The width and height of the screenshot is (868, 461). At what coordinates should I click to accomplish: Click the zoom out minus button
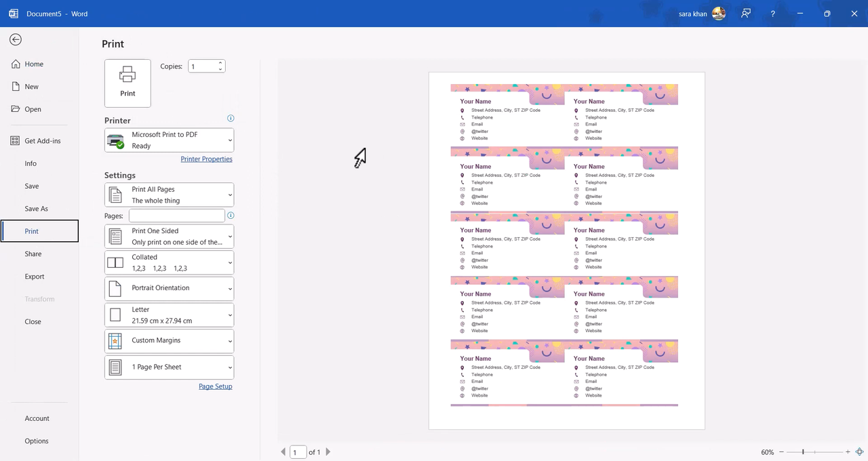click(781, 452)
